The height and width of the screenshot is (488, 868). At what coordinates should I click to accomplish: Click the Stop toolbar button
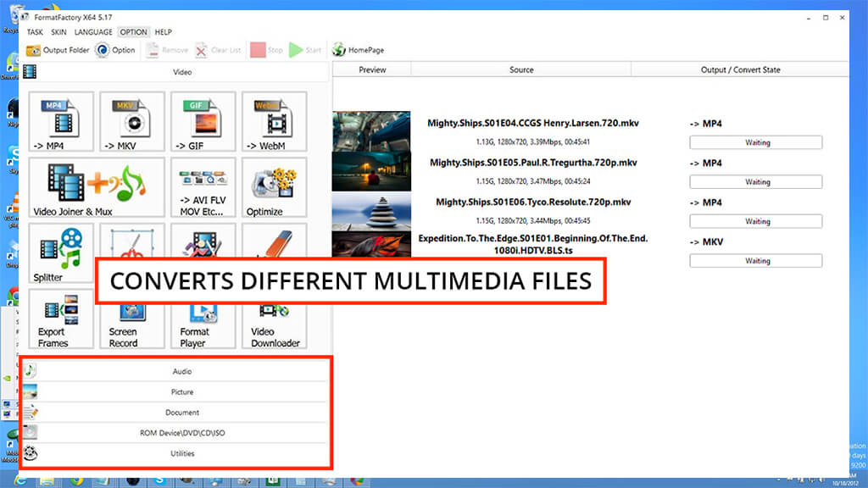[x=266, y=50]
